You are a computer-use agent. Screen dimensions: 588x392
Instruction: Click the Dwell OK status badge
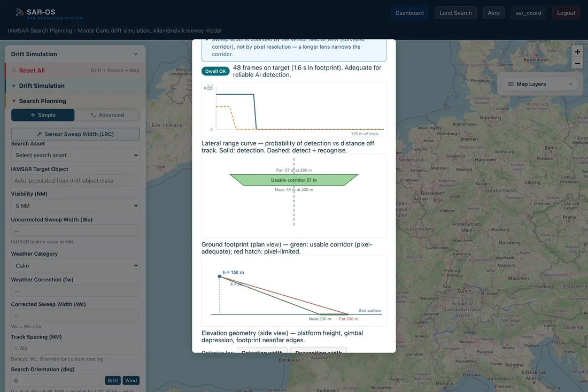(215, 71)
